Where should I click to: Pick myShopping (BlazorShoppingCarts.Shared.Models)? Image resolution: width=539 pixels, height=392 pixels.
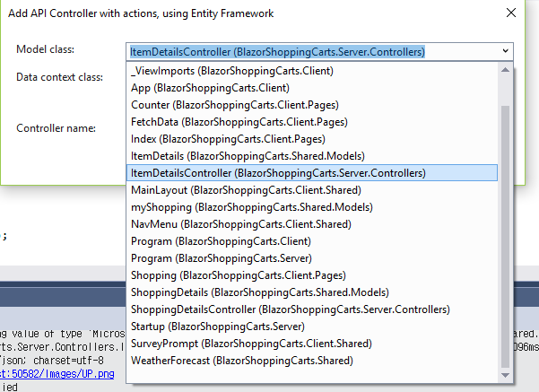pos(312,207)
